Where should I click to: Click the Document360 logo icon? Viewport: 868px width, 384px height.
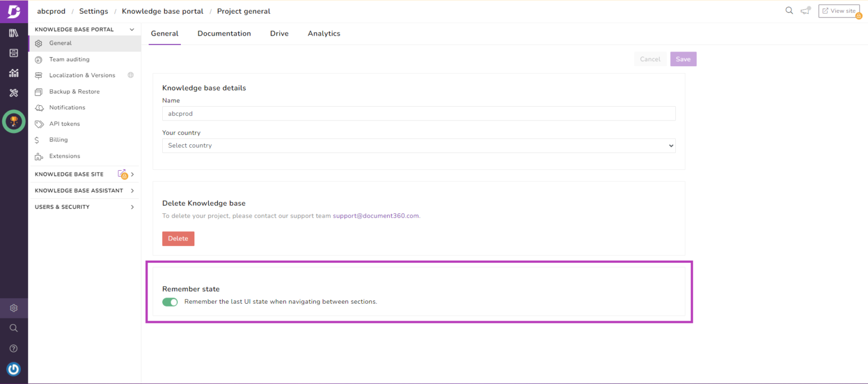point(14,11)
